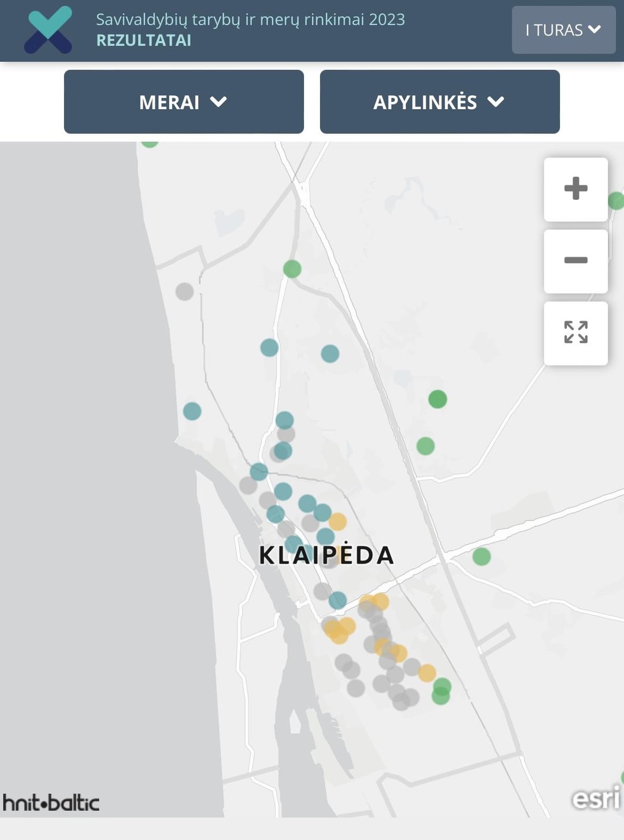Click the Klaipėda city label
Image resolution: width=624 pixels, height=840 pixels.
[x=326, y=555]
